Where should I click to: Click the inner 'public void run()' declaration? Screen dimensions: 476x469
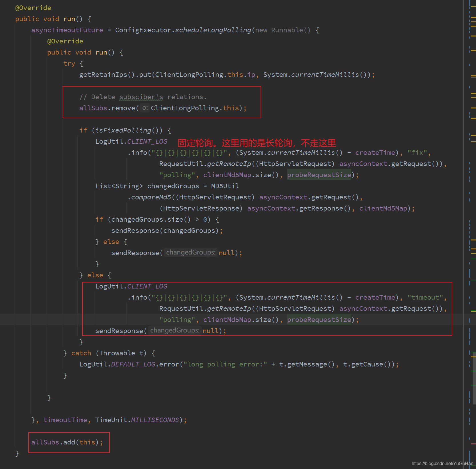pos(81,53)
